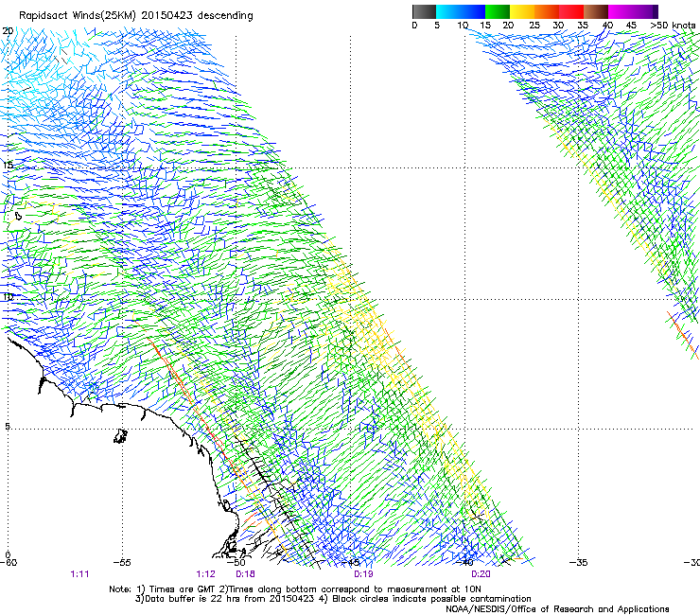This screenshot has width=700, height=615.
Task: Click the red 30-35 knots legend color
Action: point(571,11)
